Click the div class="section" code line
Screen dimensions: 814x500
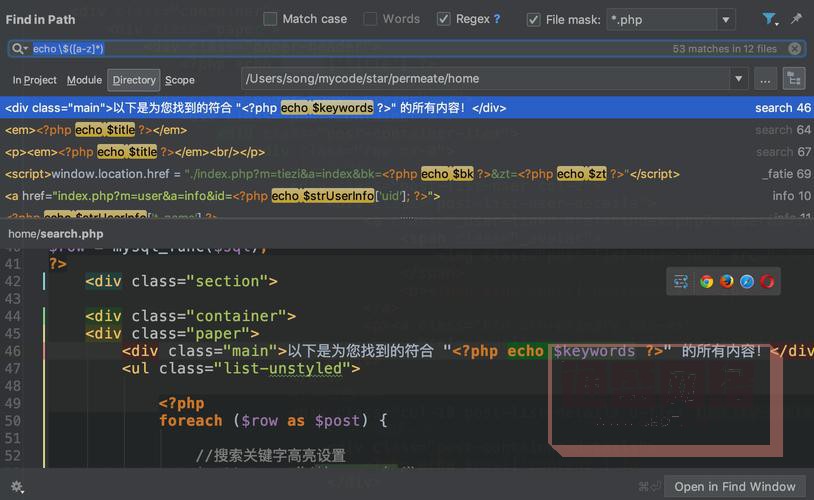pyautogui.click(x=182, y=281)
